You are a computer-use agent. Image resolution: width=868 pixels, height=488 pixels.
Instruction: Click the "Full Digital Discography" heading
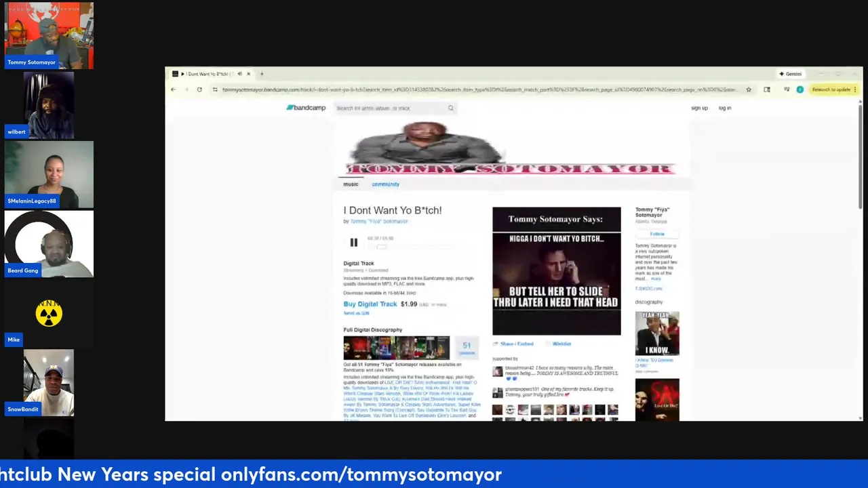372,330
